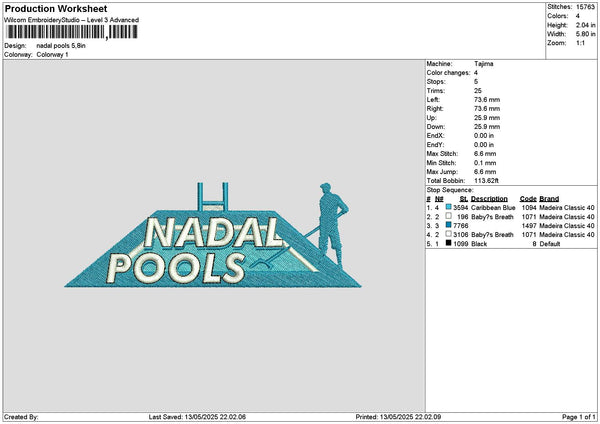Click code 1497 in the stop sequence
Screen dimensions: 600x424
(x=529, y=225)
